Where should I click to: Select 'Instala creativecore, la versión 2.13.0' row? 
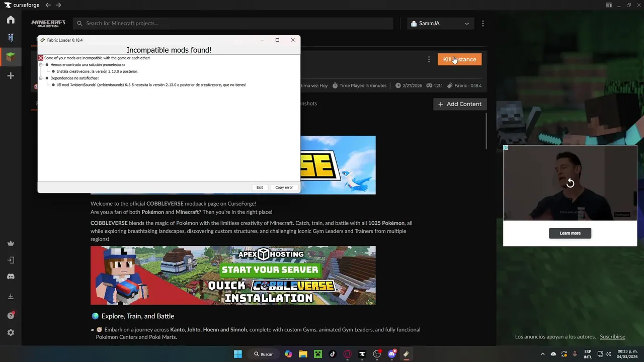click(x=98, y=71)
